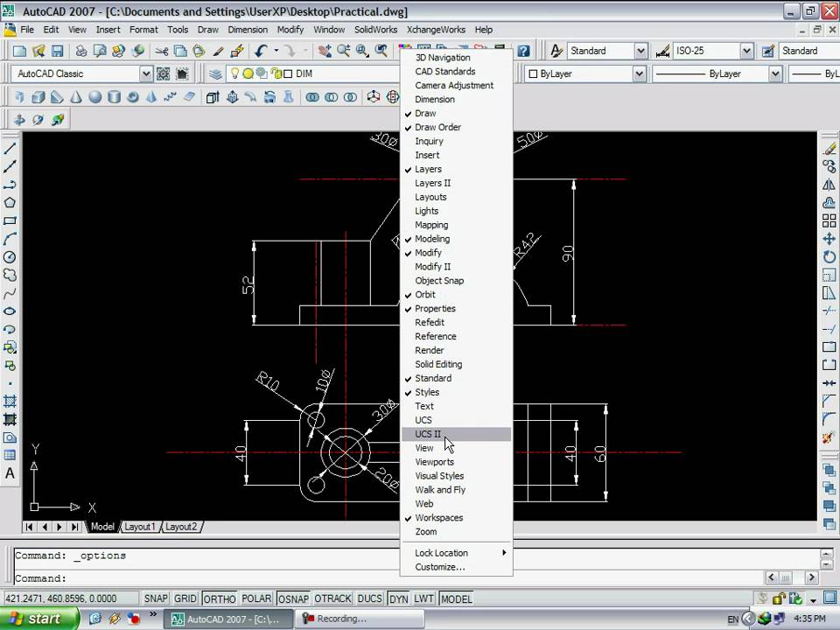Click Customize... in the context menu
This screenshot has height=630, width=840.
[439, 567]
